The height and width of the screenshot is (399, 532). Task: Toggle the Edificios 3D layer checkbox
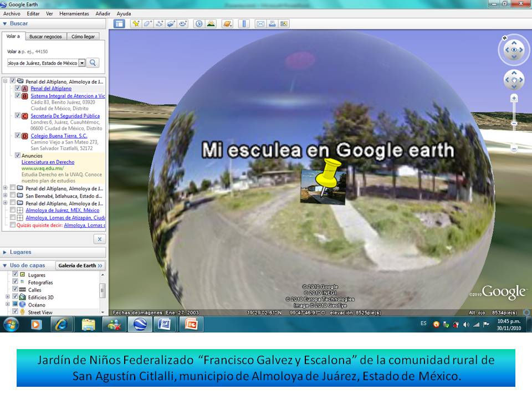pos(15,297)
